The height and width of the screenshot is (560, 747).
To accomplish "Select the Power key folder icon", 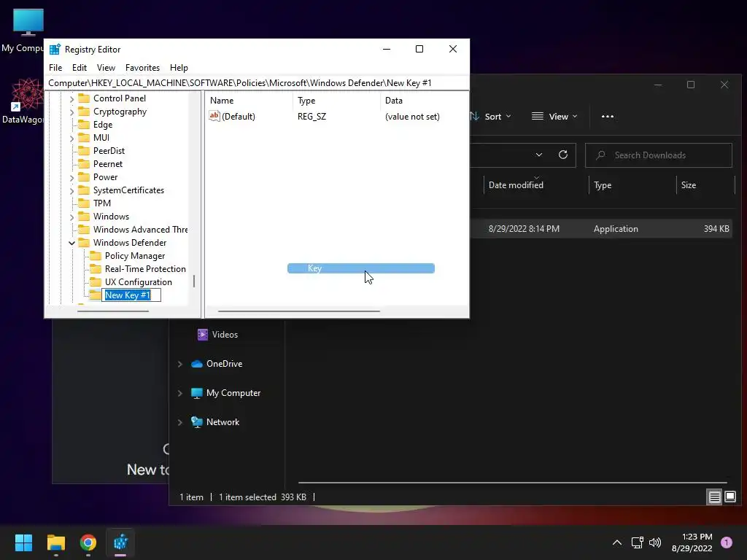I will 84,176.
